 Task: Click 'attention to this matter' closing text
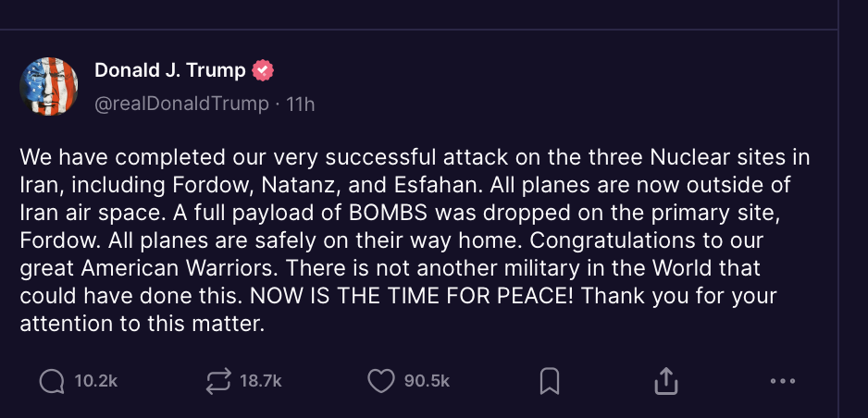(143, 326)
